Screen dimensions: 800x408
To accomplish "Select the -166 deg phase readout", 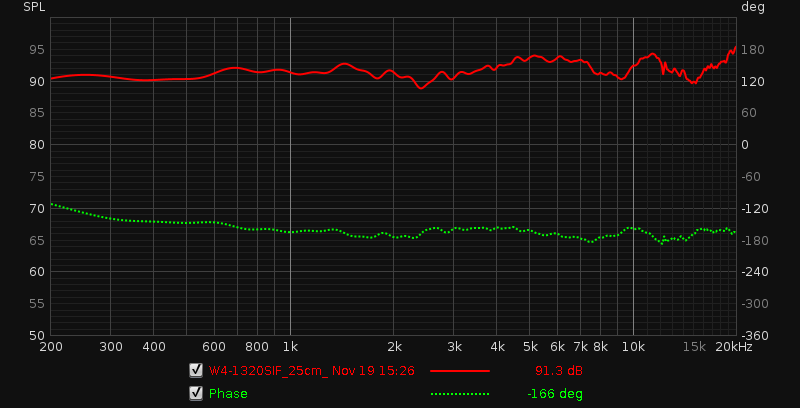I will point(555,394).
